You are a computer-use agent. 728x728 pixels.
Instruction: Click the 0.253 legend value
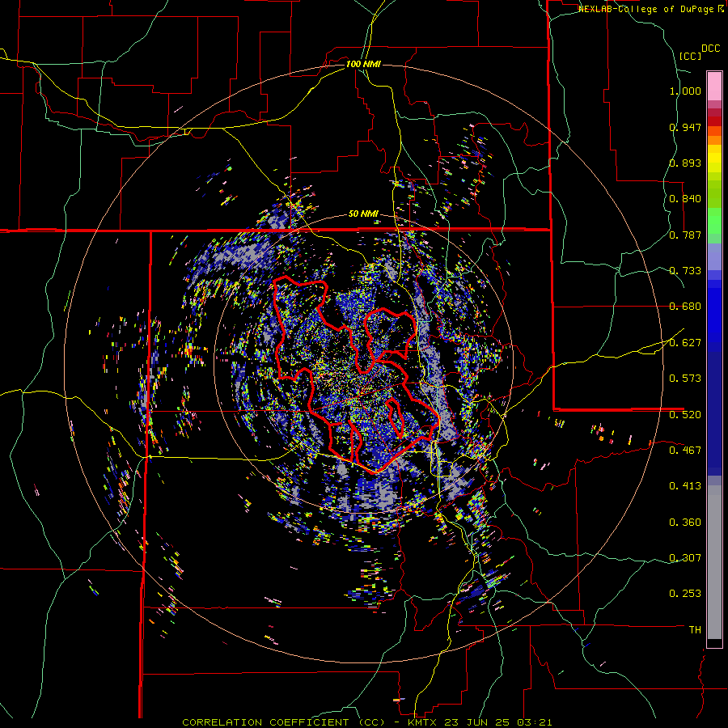pos(685,594)
